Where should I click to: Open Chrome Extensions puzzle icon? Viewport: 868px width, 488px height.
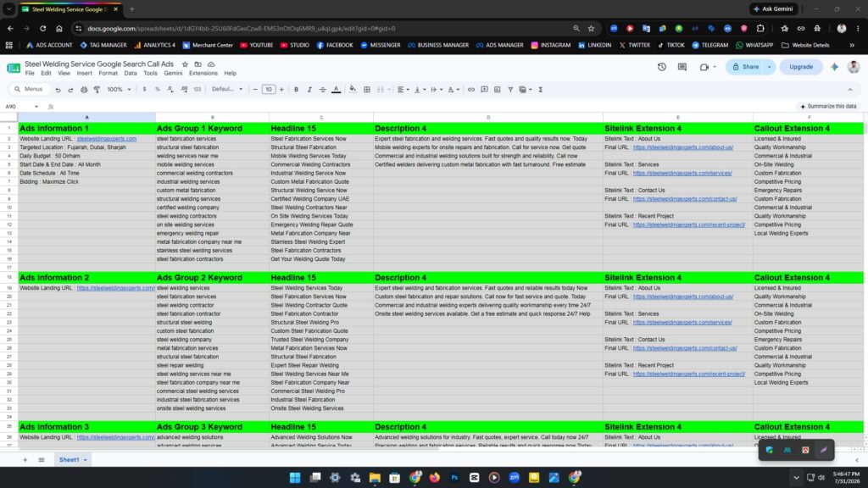click(760, 28)
